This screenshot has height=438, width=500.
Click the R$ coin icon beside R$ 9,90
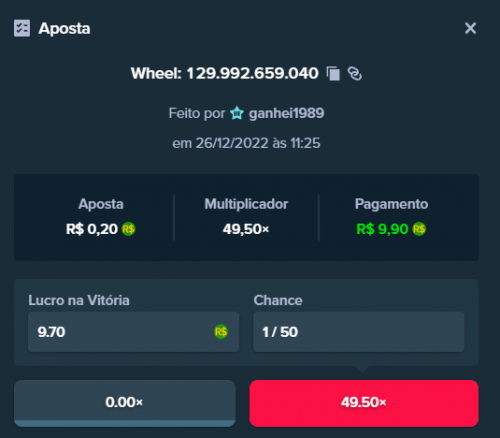pos(419,229)
